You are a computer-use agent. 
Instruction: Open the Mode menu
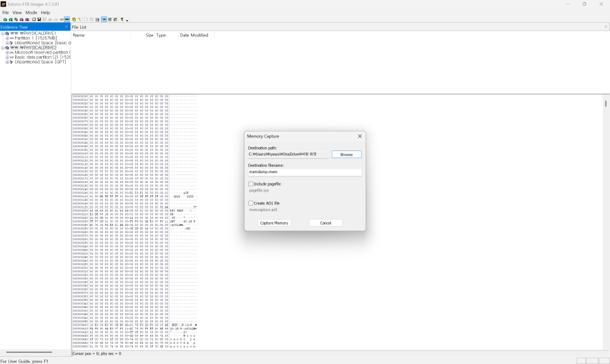coord(31,12)
